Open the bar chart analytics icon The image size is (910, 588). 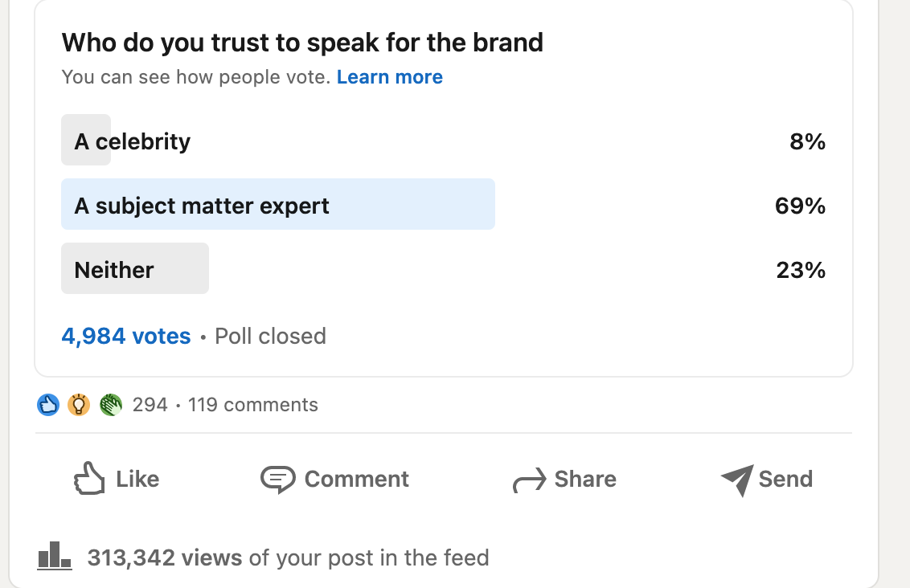tap(55, 556)
